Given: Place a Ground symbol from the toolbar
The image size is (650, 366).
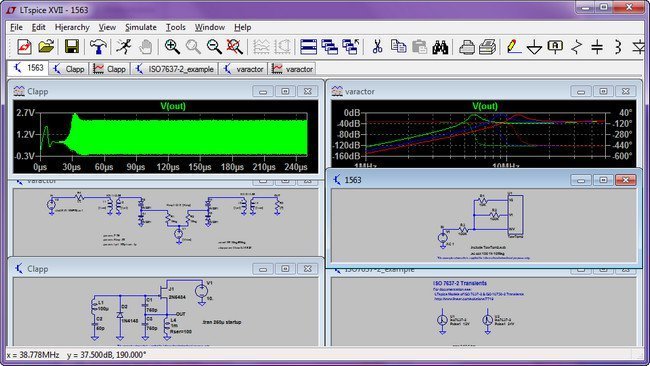Looking at the screenshot, I should tap(534, 46).
